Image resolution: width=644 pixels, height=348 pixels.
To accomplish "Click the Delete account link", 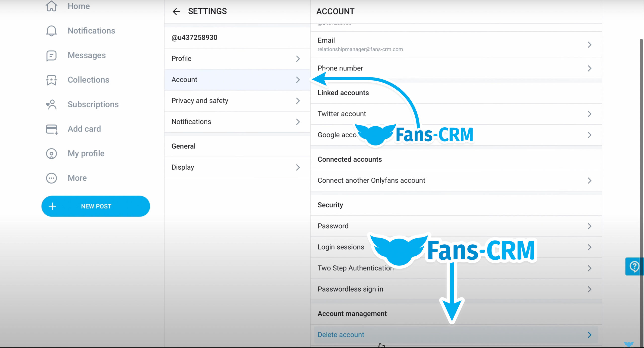I will coord(341,335).
